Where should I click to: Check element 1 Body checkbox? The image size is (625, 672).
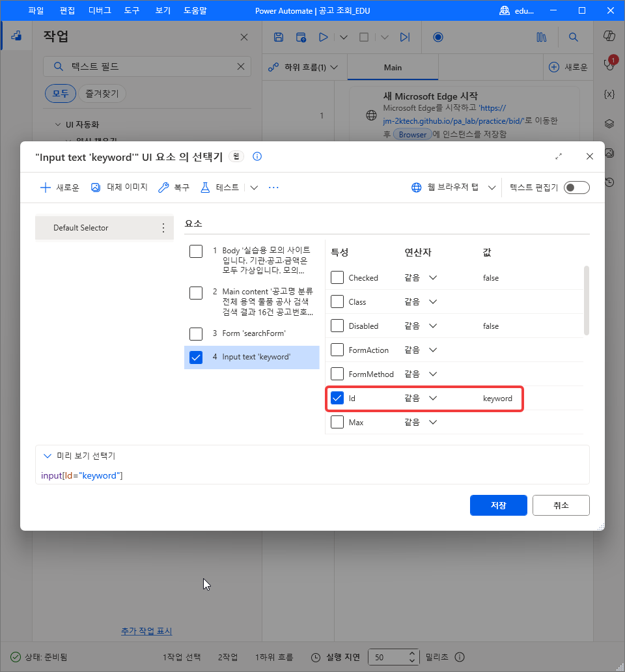pos(196,251)
